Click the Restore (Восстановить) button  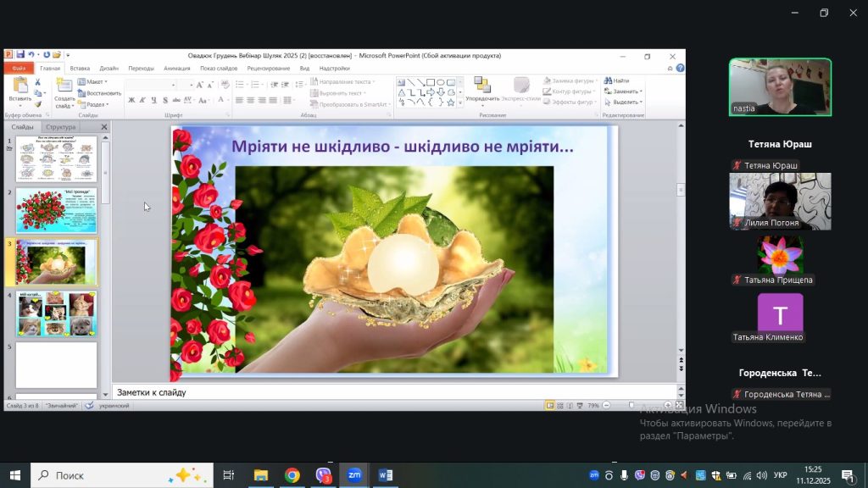pyautogui.click(x=101, y=93)
